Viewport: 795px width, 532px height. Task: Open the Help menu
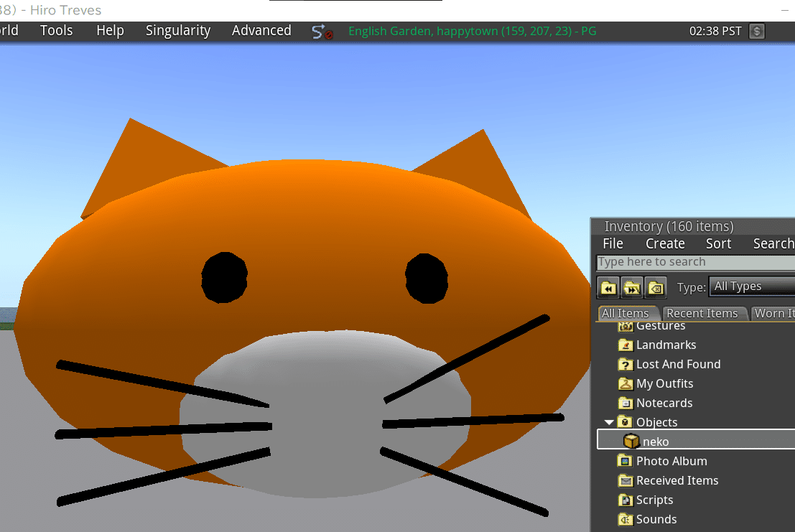tap(110, 31)
